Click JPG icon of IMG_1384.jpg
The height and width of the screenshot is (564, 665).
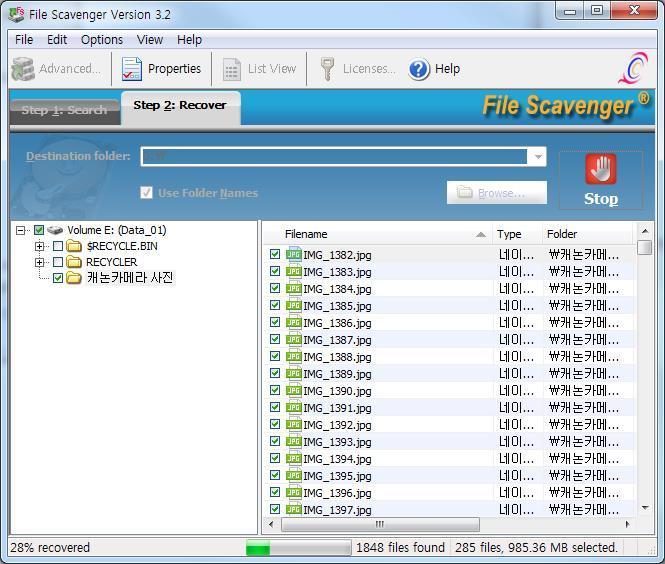coord(293,288)
